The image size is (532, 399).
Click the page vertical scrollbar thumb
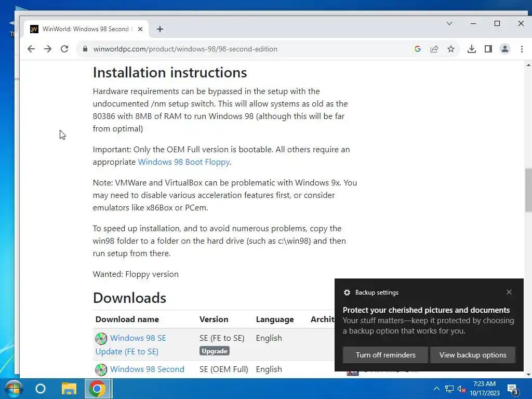point(528,190)
